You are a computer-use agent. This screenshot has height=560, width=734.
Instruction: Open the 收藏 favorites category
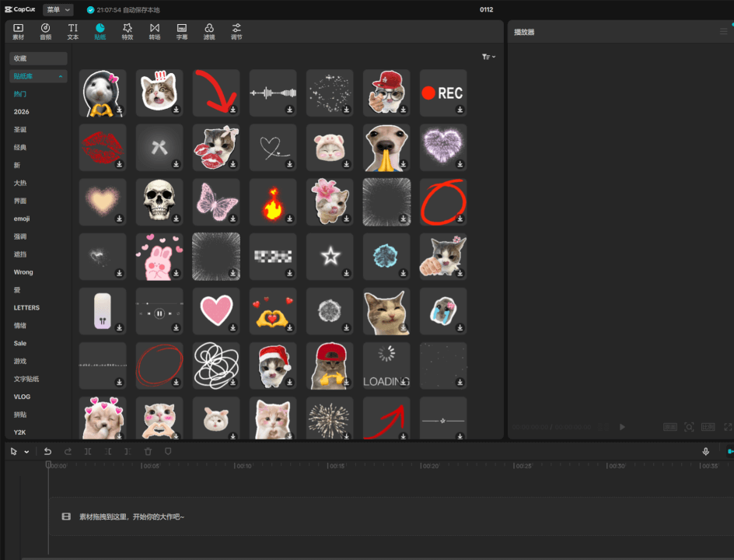(38, 58)
